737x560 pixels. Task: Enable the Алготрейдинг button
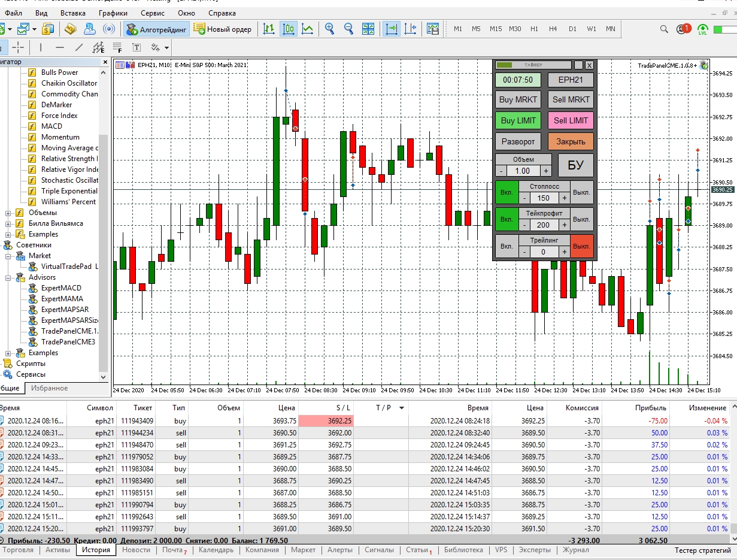[156, 29]
